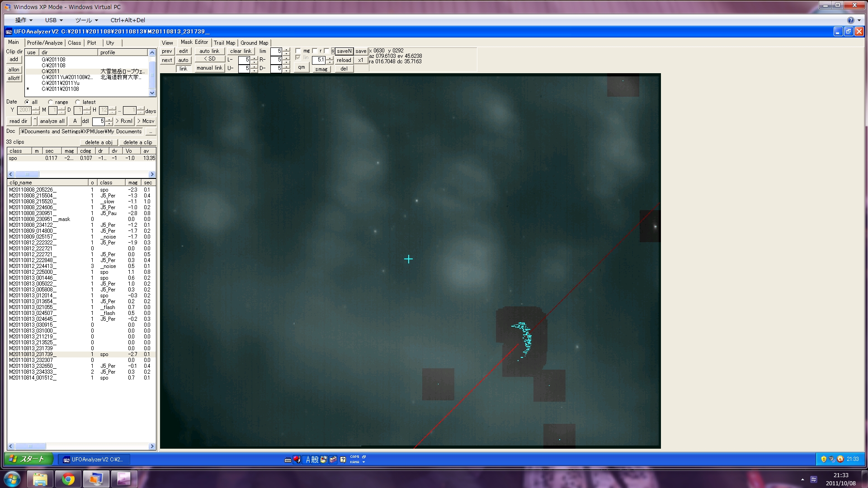
Task: Click the add clip dir button
Action: [14, 60]
